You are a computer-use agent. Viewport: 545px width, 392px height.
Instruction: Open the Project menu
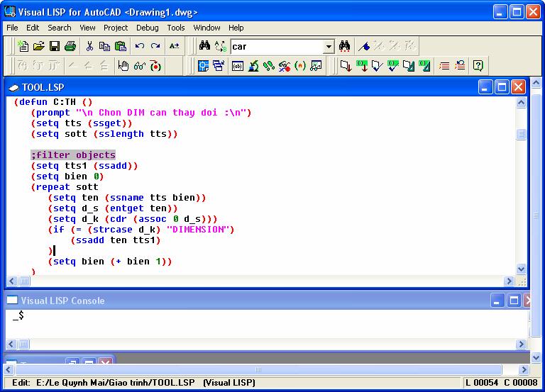point(116,28)
